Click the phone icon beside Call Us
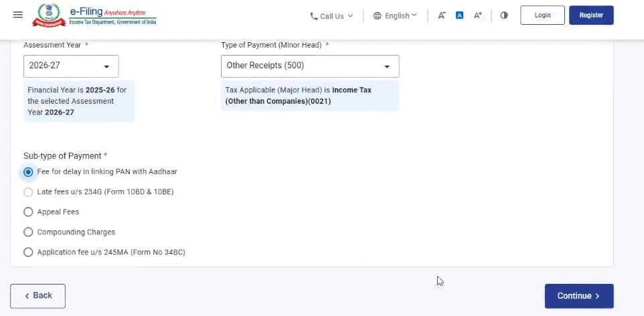 [x=314, y=16]
